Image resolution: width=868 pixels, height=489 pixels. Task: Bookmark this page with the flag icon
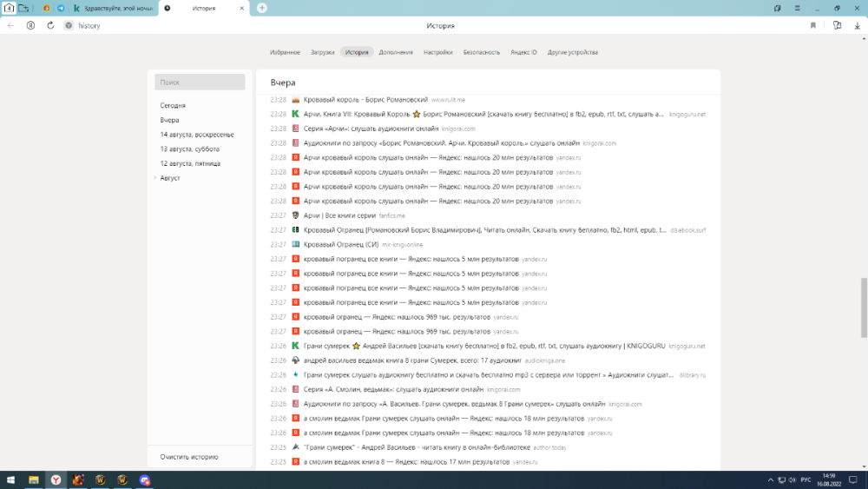tap(813, 25)
